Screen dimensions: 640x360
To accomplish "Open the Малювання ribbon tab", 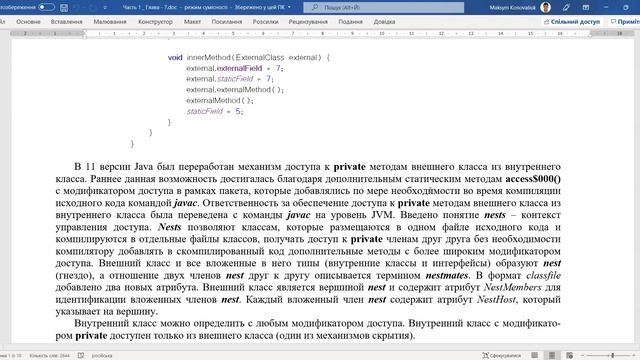I will click(x=110, y=22).
